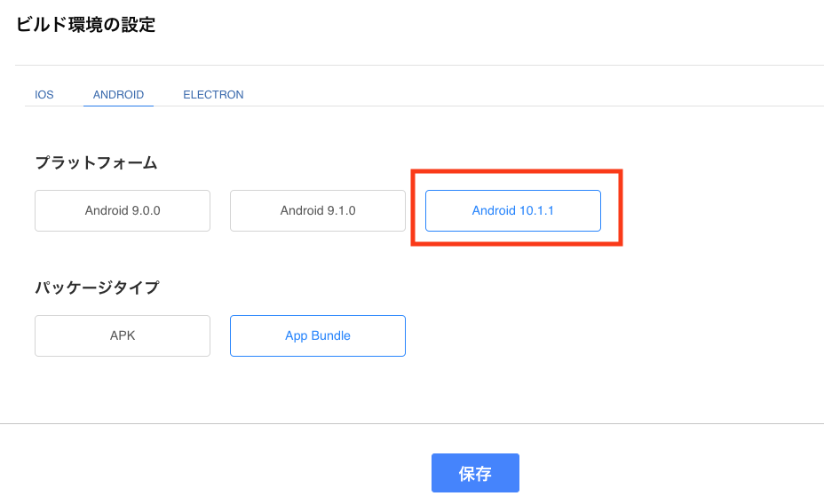
Task: Switch package output to APK format
Action: [x=123, y=335]
